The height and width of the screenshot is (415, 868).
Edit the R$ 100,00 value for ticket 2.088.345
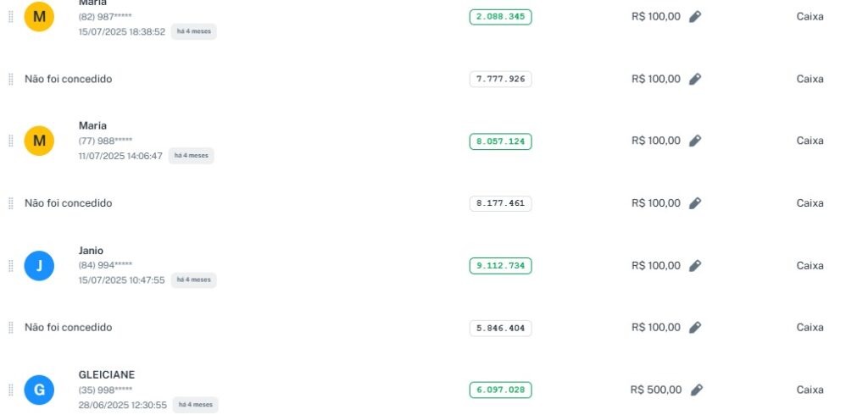coord(695,16)
